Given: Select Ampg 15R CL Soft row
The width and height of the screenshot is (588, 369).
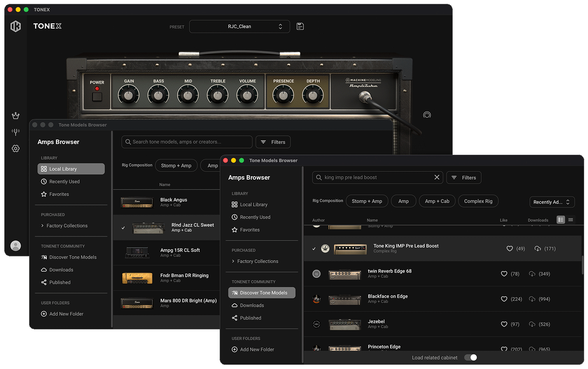Looking at the screenshot, I should tap(166, 253).
